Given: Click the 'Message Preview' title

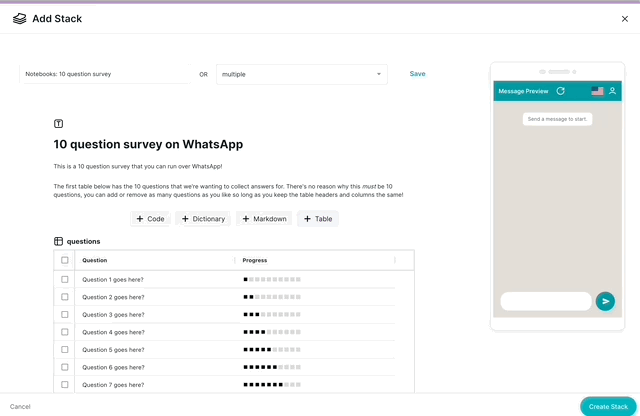Looking at the screenshot, I should coord(523,91).
